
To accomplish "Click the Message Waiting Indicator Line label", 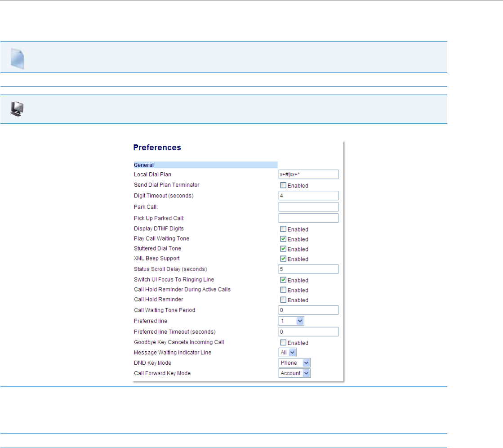I will click(x=173, y=352).
